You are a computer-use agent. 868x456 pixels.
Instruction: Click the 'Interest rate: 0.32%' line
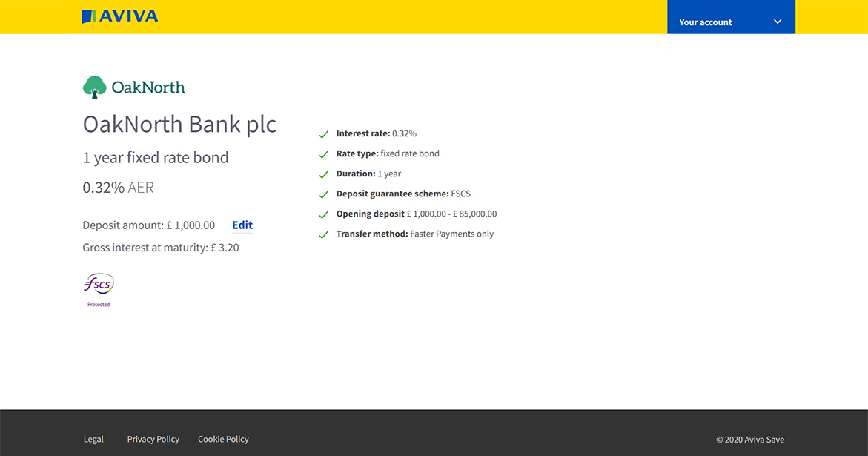point(377,134)
